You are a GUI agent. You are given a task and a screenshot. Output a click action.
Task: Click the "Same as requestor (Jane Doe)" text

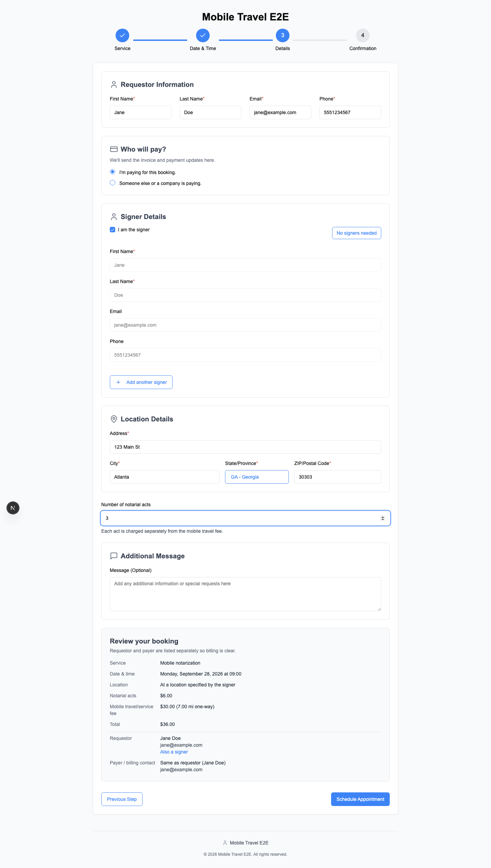(x=193, y=763)
